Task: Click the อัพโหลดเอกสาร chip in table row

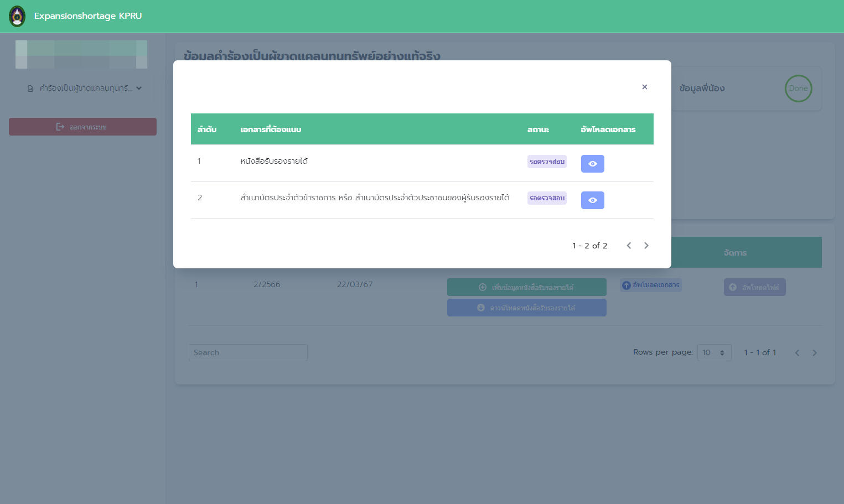Action: click(650, 285)
